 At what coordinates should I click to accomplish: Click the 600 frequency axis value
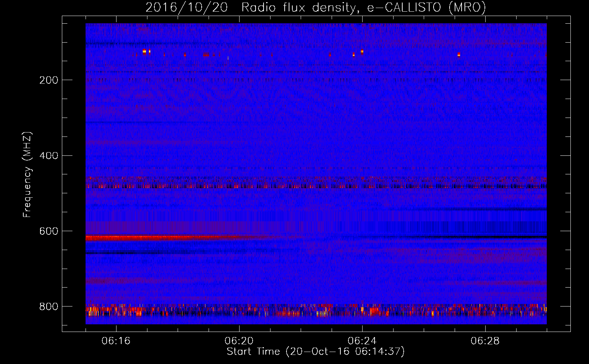(49, 232)
